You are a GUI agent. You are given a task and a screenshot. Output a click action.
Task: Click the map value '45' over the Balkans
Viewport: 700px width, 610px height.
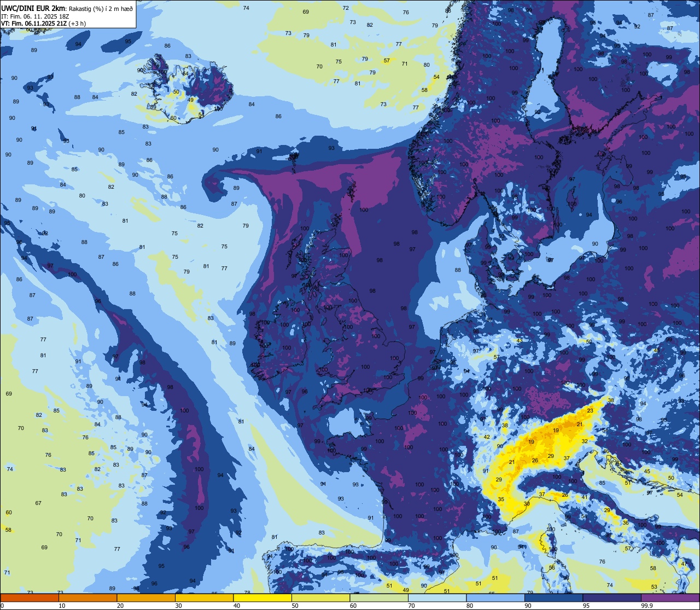tap(647, 471)
